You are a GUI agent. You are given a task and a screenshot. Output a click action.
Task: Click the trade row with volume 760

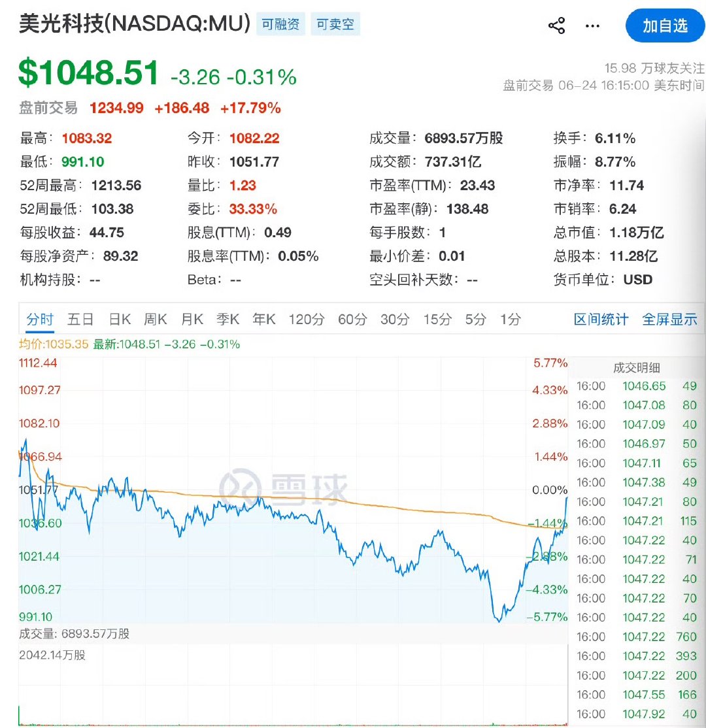(x=636, y=637)
